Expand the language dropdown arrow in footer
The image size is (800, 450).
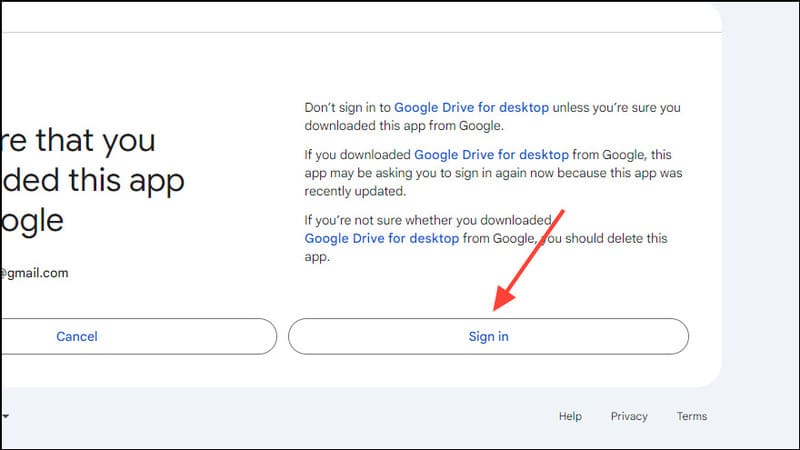(5, 416)
